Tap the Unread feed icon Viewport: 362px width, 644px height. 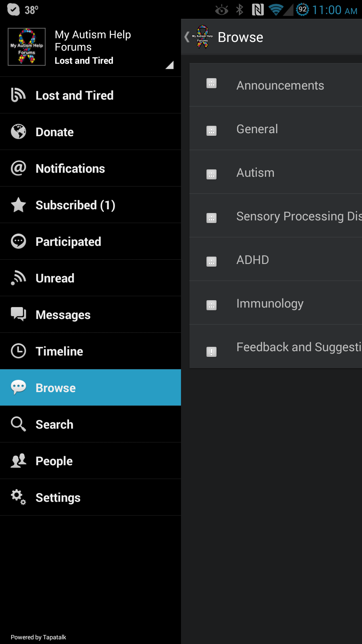coord(18,278)
